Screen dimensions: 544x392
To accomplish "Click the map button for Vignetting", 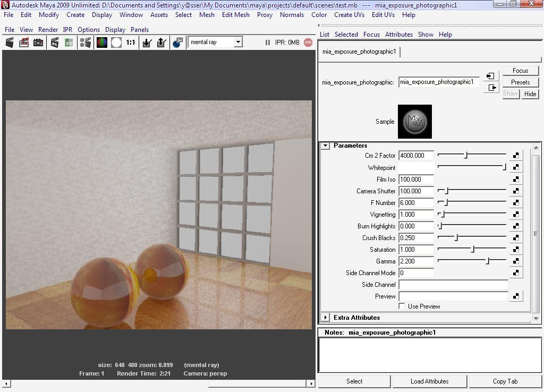I will (x=516, y=215).
